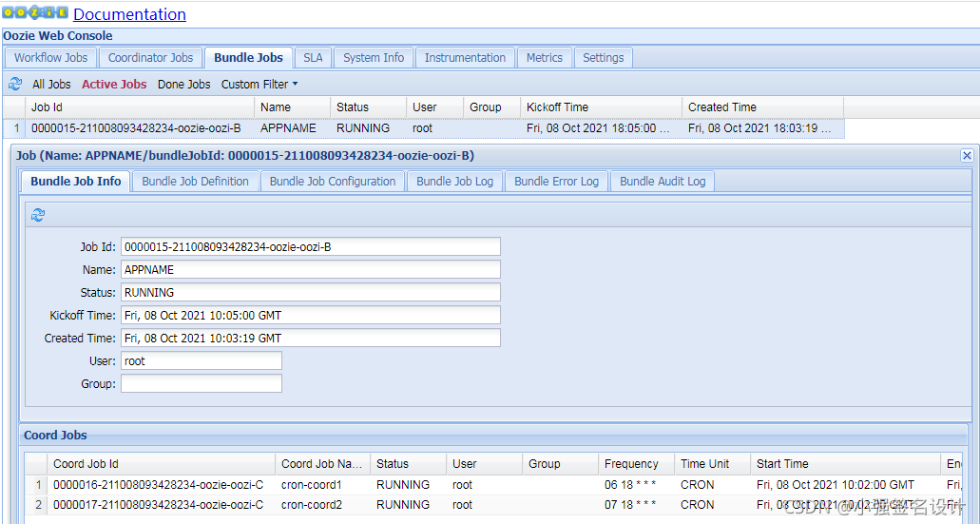Image resolution: width=980 pixels, height=524 pixels.
Task: Select the Bundle Job Info tab
Action: (x=76, y=182)
